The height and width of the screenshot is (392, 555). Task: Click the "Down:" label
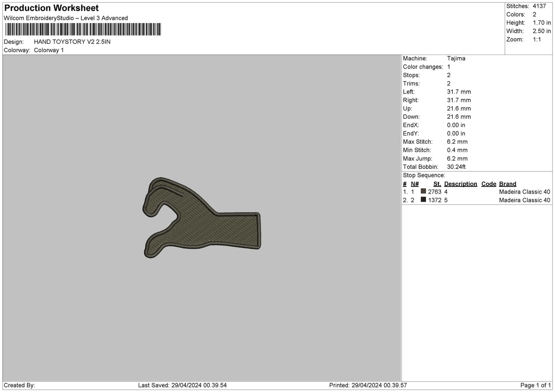pos(411,116)
